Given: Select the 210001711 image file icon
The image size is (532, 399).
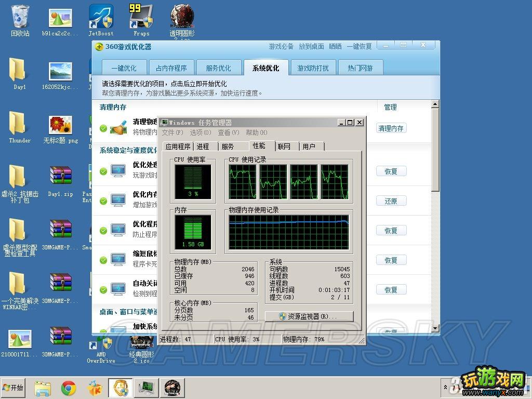Looking at the screenshot, I should (x=20, y=343).
